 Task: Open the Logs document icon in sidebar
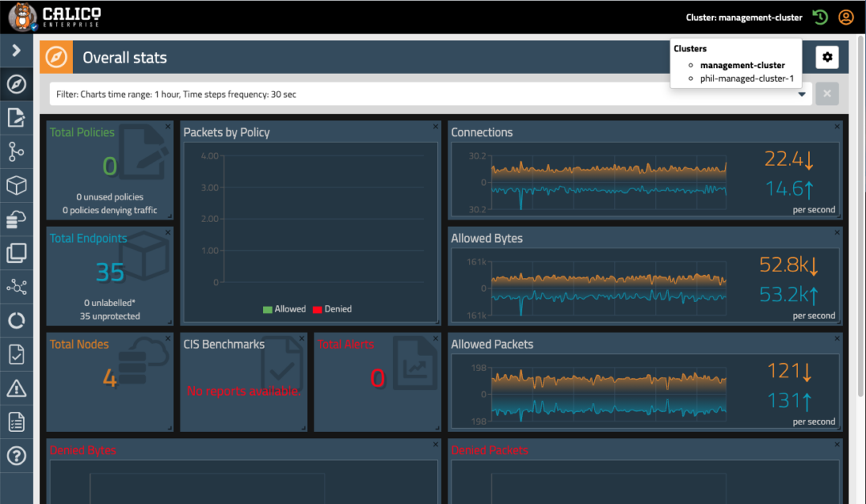[x=17, y=421]
